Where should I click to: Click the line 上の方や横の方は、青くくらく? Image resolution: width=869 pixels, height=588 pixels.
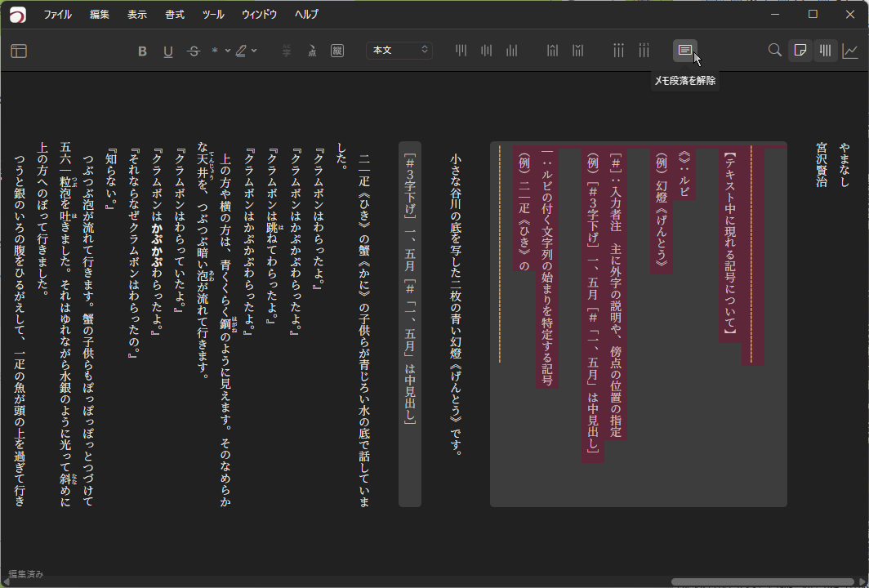coord(226,330)
